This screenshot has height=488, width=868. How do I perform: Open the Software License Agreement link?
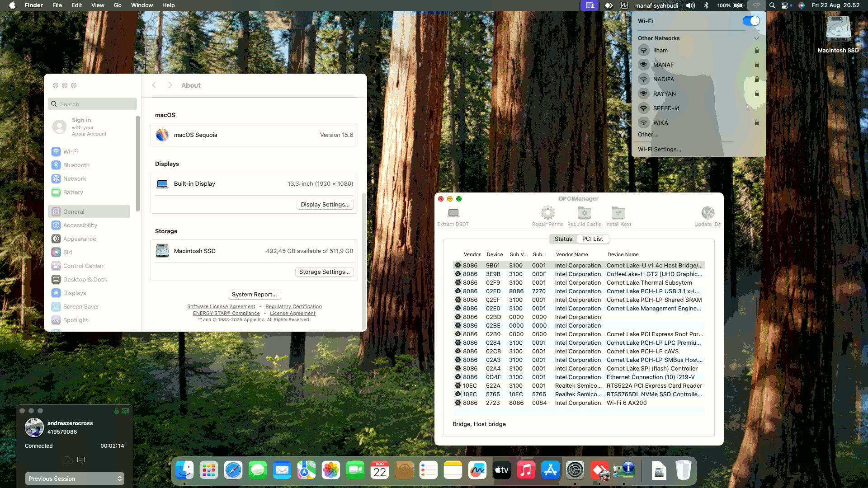(x=221, y=307)
